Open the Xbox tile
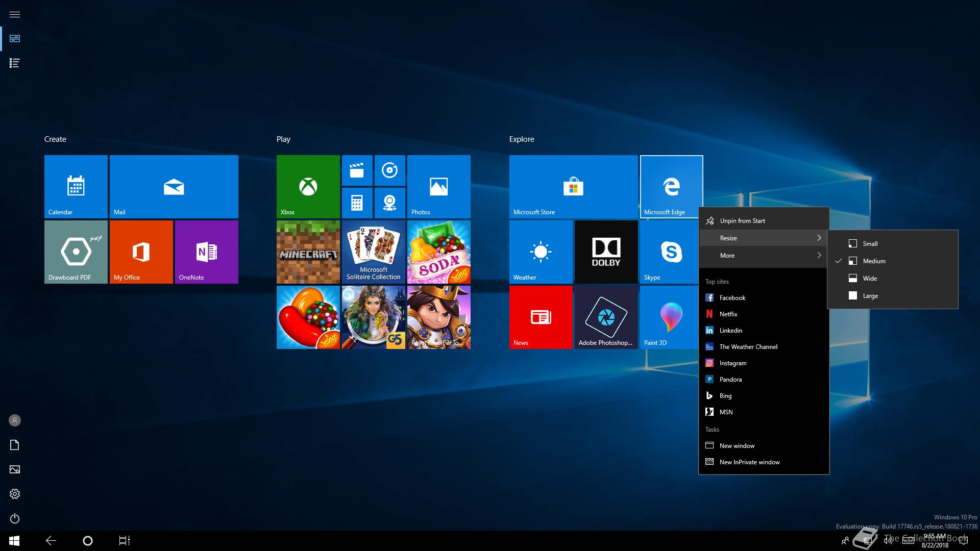 tap(308, 187)
